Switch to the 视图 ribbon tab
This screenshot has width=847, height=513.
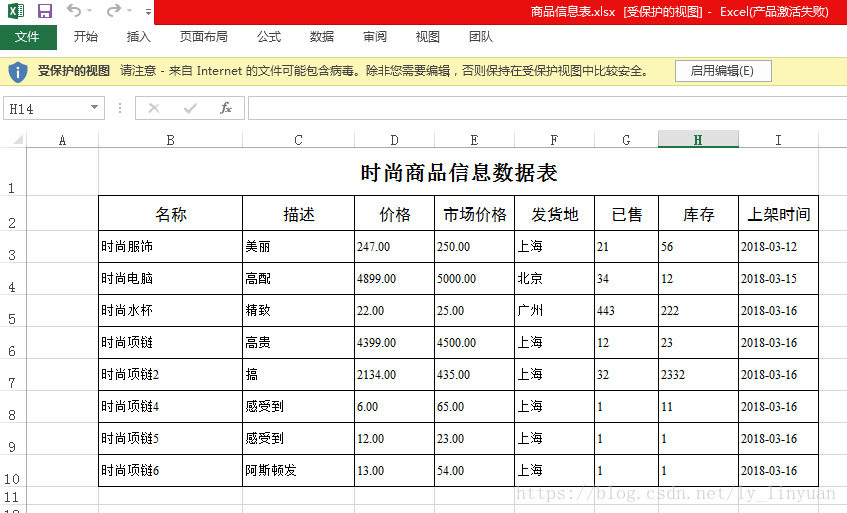pos(428,37)
